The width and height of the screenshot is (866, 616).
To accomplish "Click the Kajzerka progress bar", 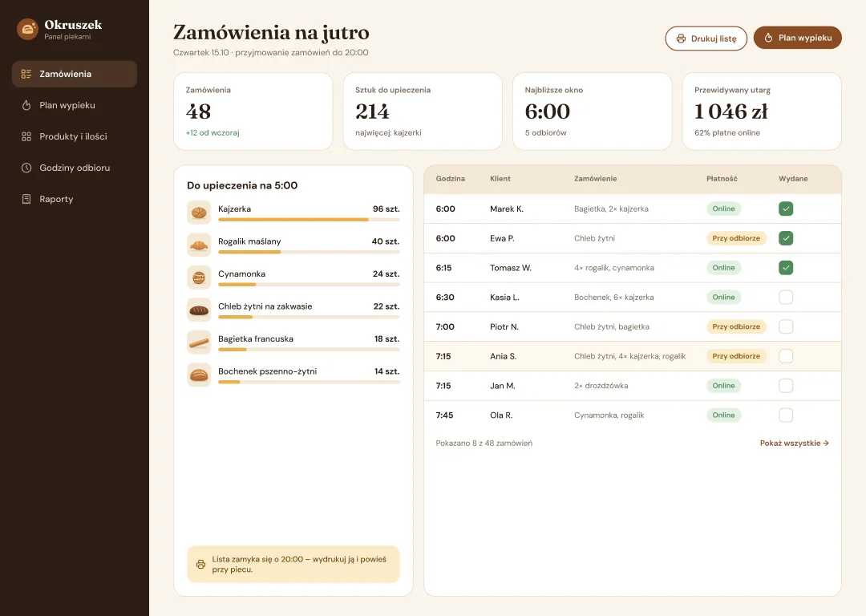I will [309, 220].
